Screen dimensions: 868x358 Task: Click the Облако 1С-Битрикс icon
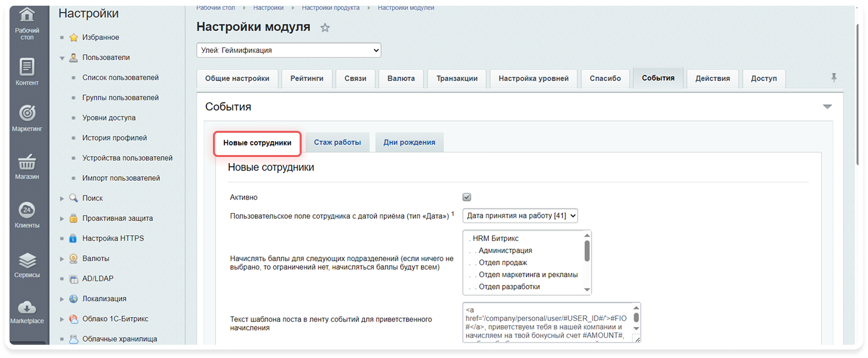pos(74,319)
